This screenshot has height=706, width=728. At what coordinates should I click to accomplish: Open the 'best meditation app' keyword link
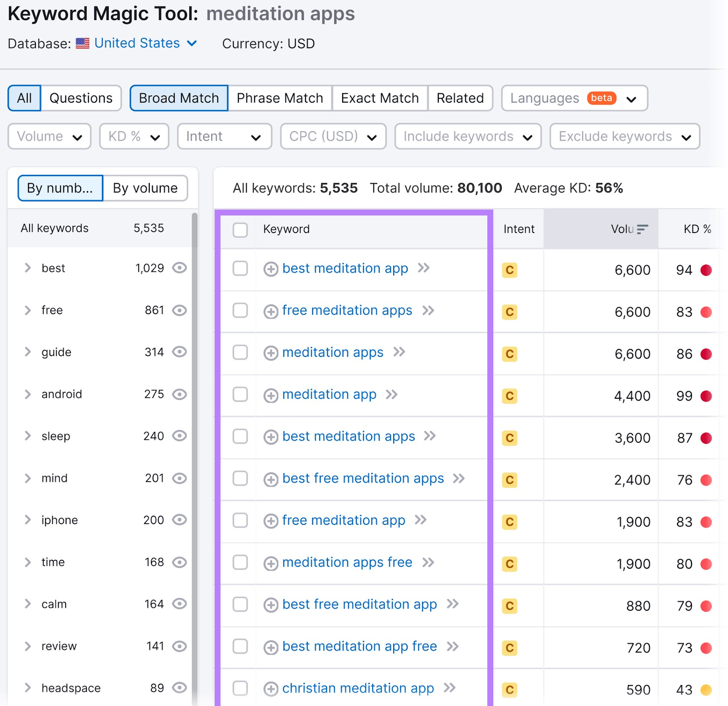pos(345,269)
